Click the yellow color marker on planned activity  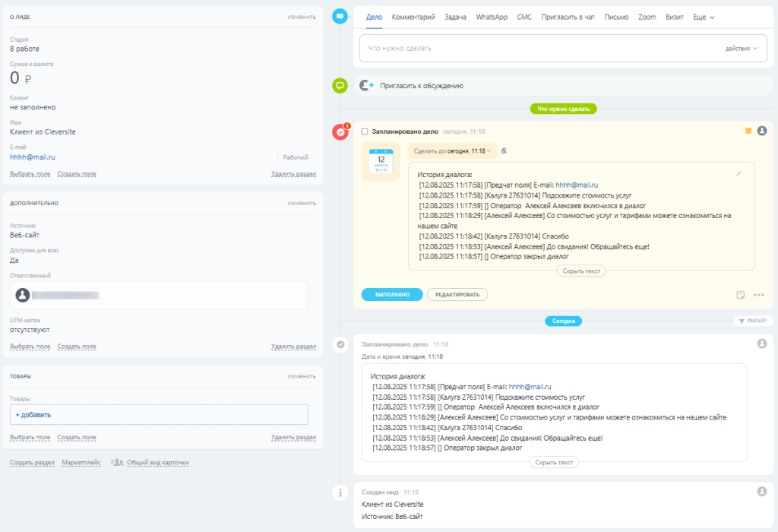coord(748,131)
